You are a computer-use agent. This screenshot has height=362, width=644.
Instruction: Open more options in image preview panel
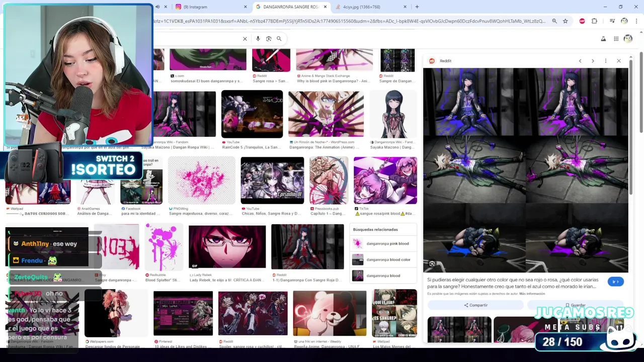click(x=606, y=61)
